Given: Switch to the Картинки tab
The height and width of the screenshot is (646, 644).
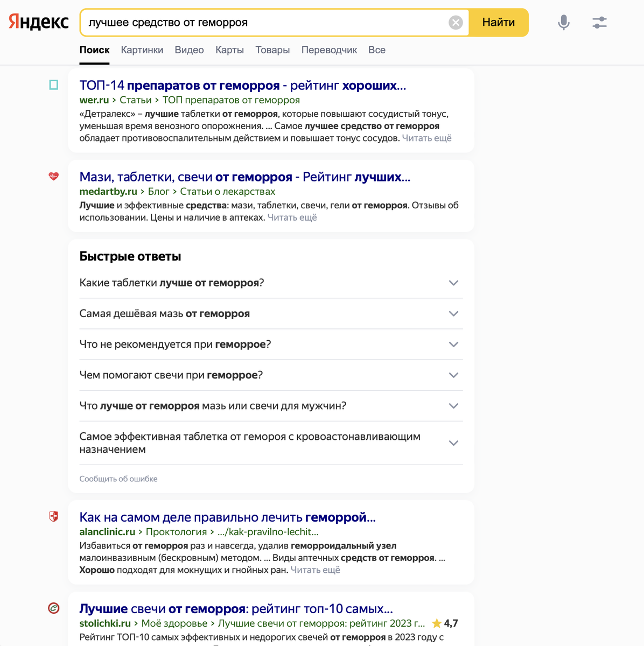Looking at the screenshot, I should pos(142,50).
